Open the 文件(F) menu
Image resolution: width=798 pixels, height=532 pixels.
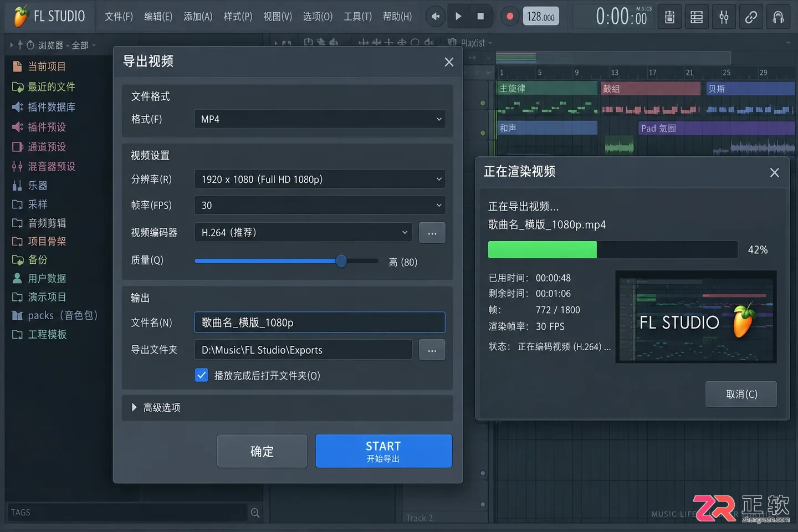(119, 17)
